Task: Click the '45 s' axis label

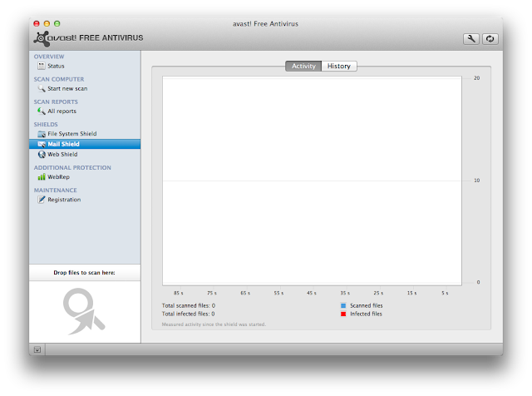Action: pyautogui.click(x=312, y=293)
